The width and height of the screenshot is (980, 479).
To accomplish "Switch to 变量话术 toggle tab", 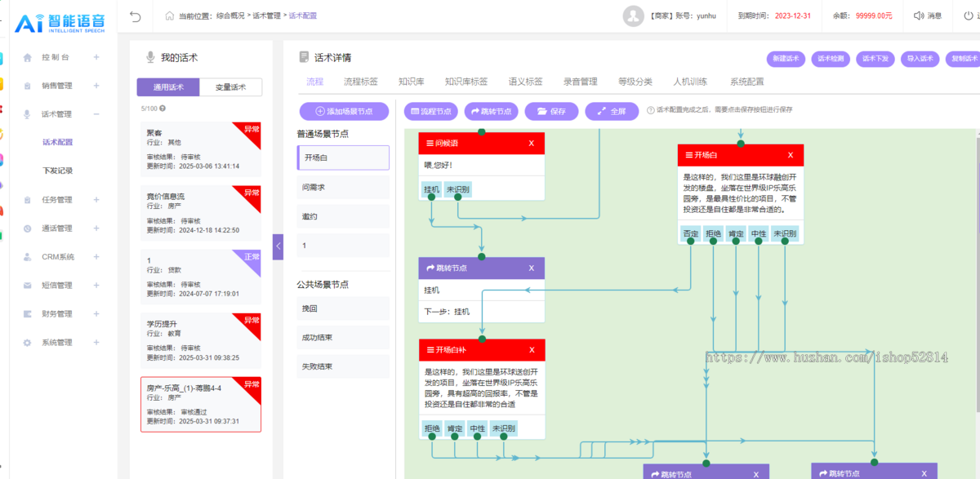I will (x=230, y=87).
